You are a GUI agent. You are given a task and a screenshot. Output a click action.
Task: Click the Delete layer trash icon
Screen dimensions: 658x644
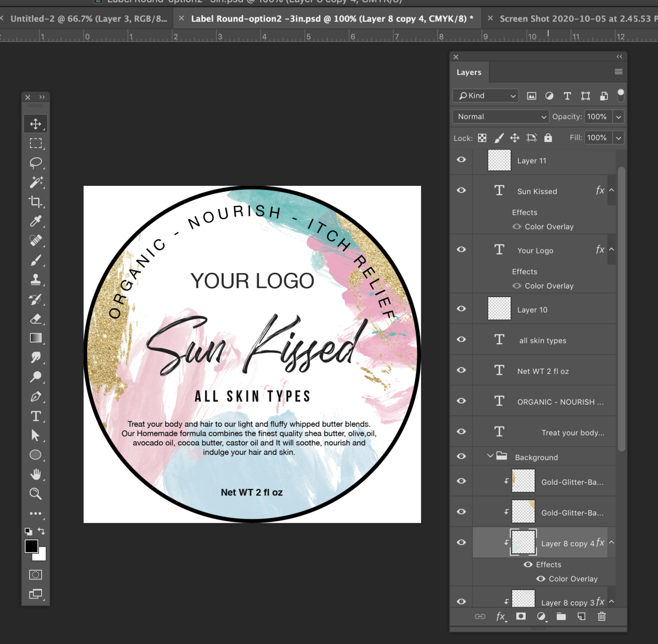[x=601, y=617]
